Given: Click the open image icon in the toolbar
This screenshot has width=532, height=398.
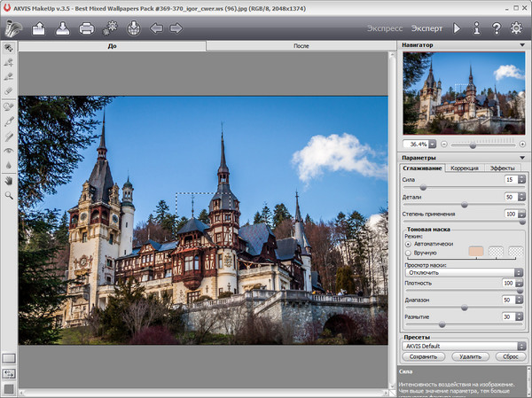Looking at the screenshot, I should 39,28.
